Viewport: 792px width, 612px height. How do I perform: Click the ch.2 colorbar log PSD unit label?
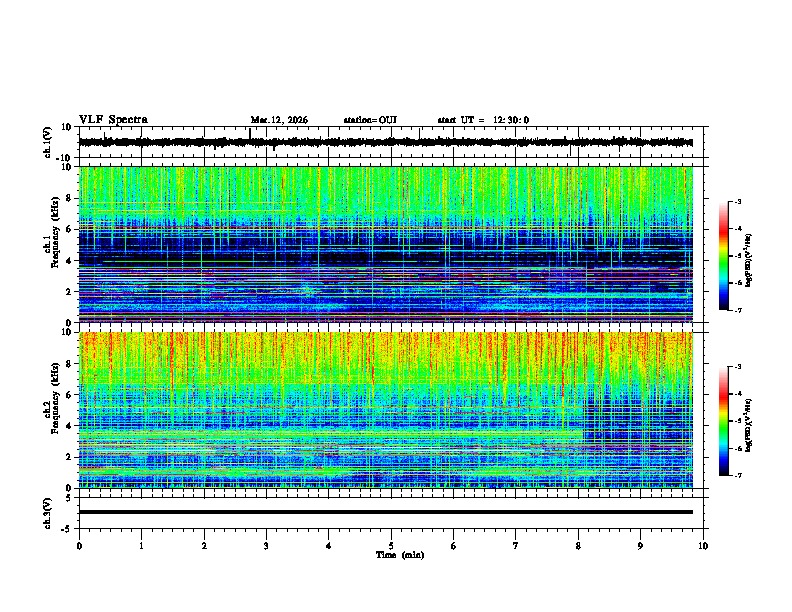(749, 425)
